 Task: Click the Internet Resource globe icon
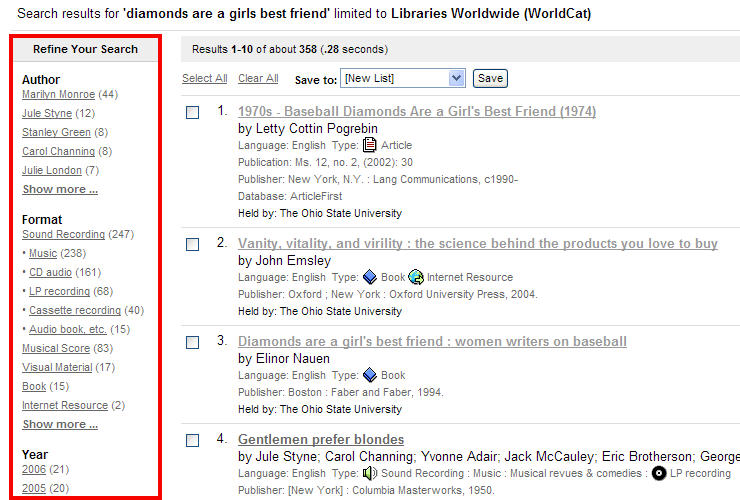tap(416, 277)
